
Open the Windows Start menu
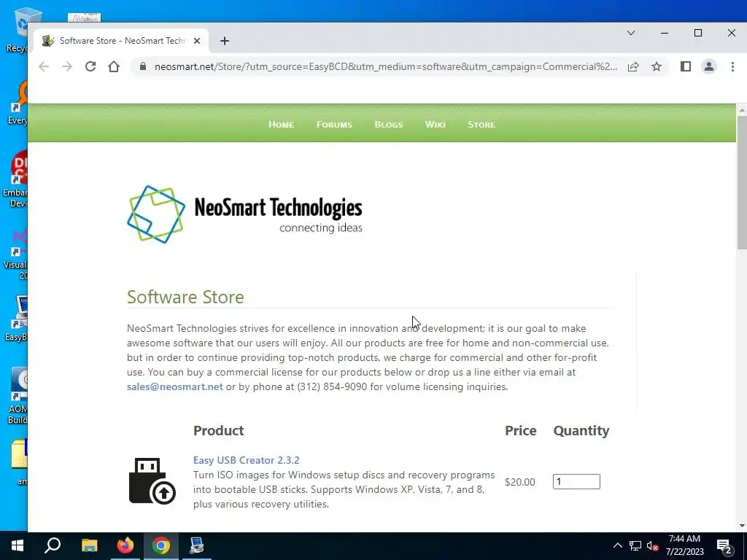click(18, 545)
